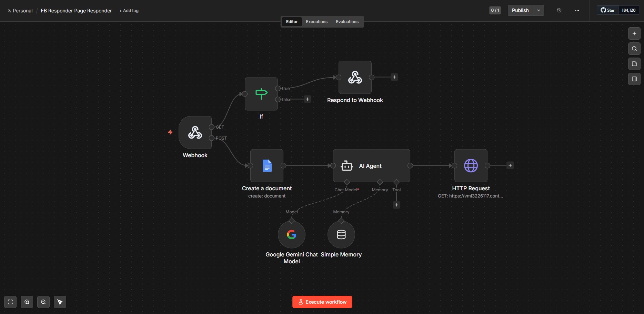Open the three-dot more options menu
644x314 pixels.
coord(577,10)
